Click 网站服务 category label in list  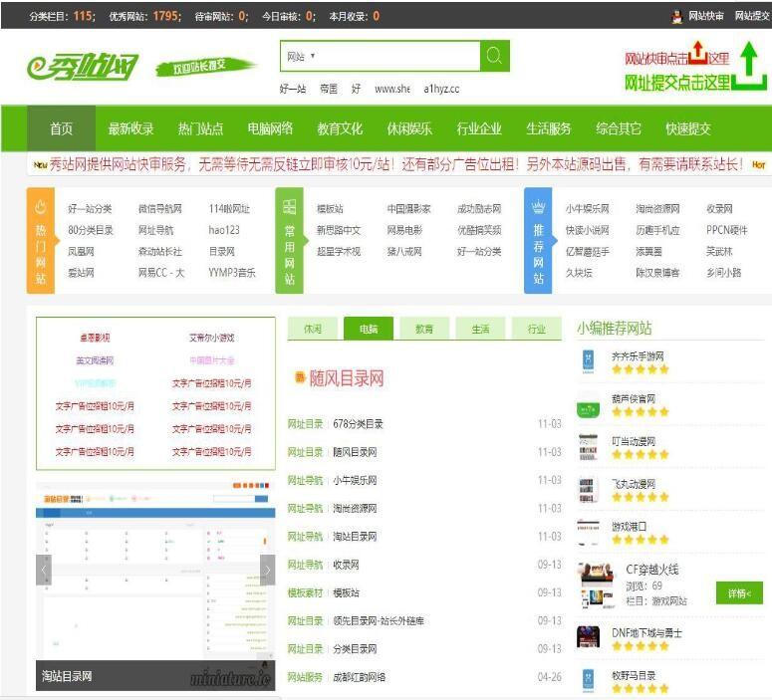pyautogui.click(x=305, y=677)
